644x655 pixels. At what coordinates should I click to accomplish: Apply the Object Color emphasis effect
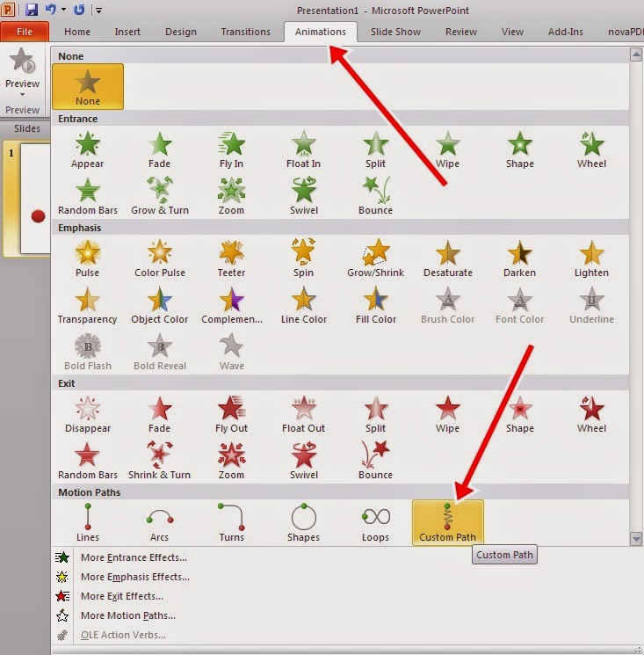click(159, 305)
